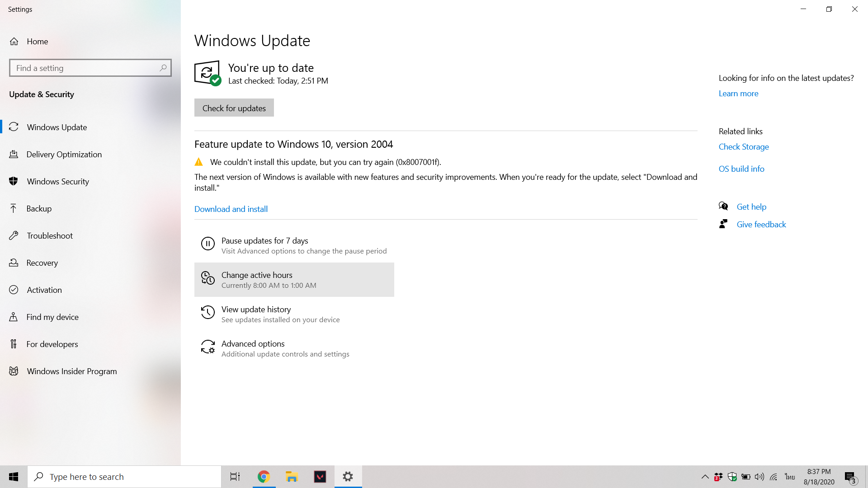This screenshot has width=868, height=488.
Task: Open View update history text
Action: tap(256, 309)
